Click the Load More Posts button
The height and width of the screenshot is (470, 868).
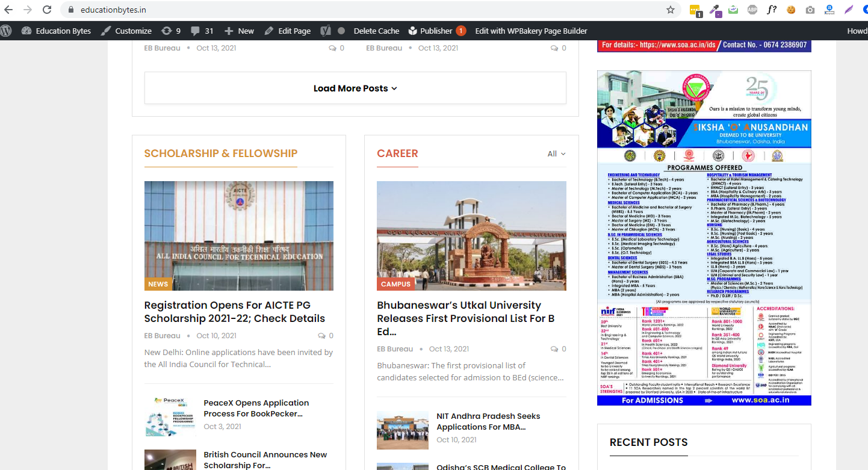tap(355, 88)
